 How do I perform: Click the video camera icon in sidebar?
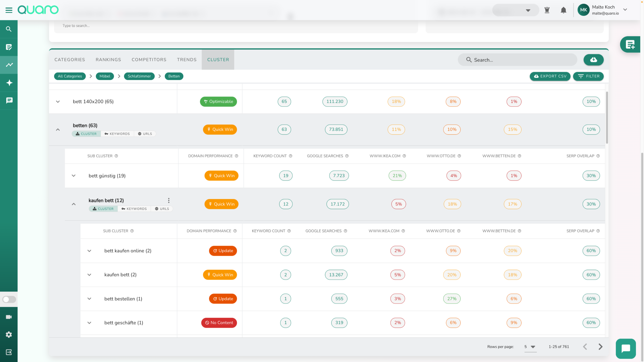9,317
